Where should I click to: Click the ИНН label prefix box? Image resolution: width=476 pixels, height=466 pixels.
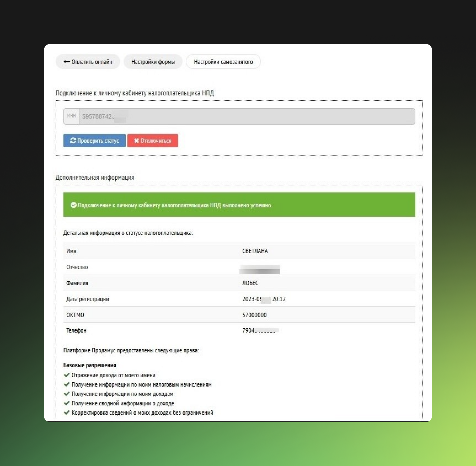click(71, 116)
